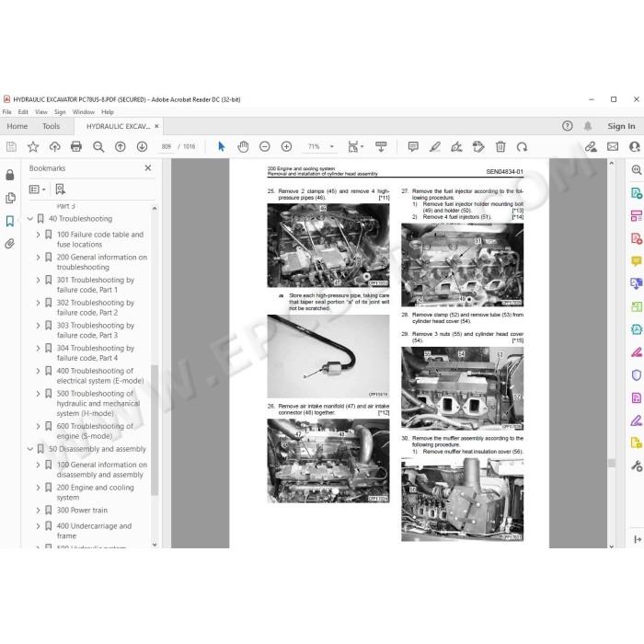
Task: Open the Help question mark icon
Action: [x=568, y=126]
